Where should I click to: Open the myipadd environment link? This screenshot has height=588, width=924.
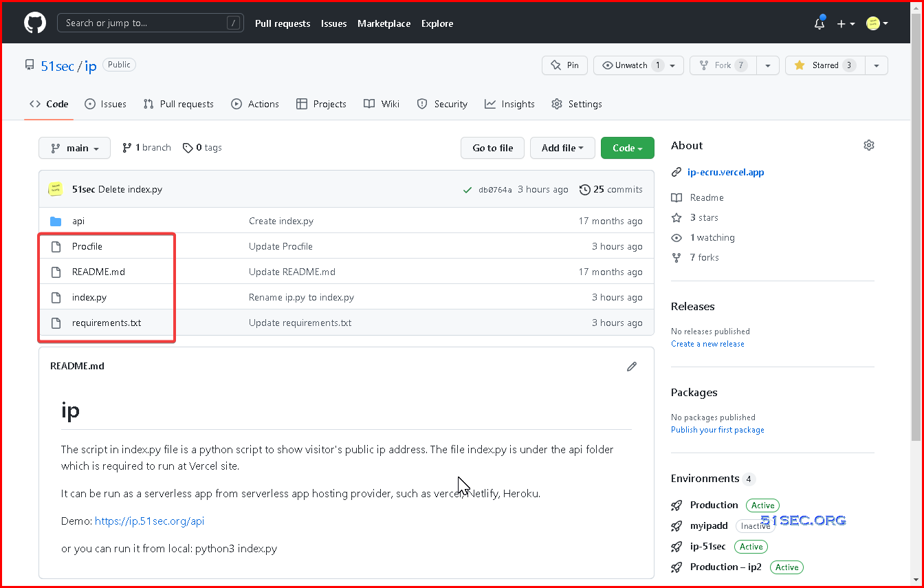(709, 525)
